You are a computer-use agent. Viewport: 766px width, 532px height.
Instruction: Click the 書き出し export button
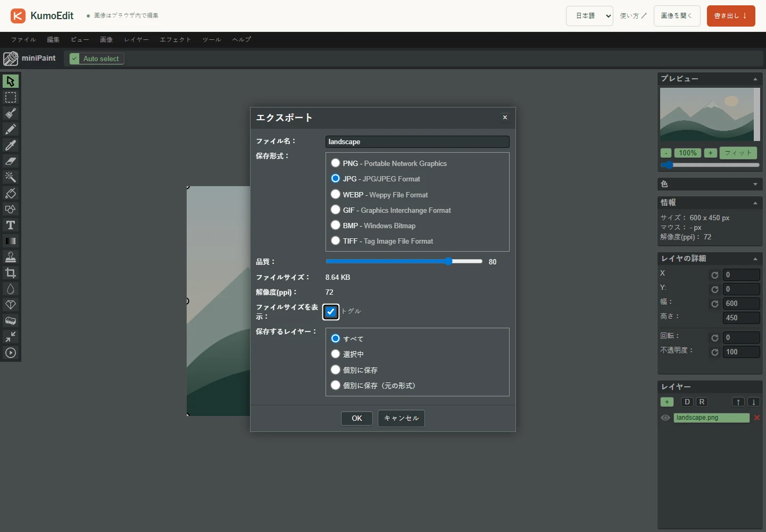tap(731, 16)
